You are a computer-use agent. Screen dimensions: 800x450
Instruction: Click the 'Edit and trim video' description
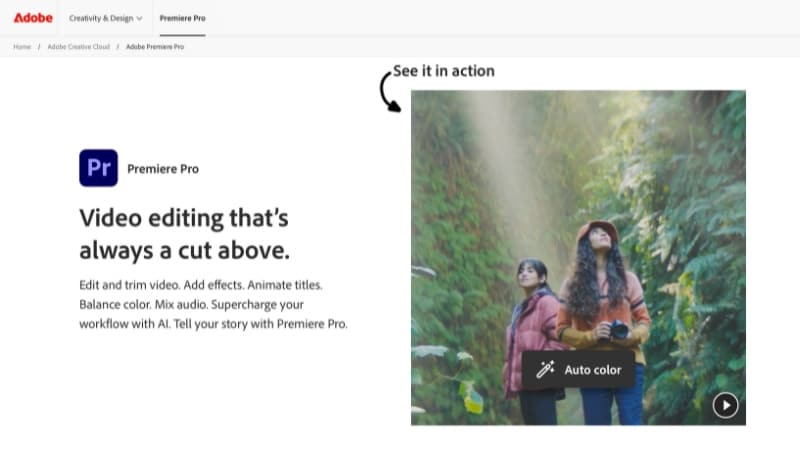click(213, 304)
